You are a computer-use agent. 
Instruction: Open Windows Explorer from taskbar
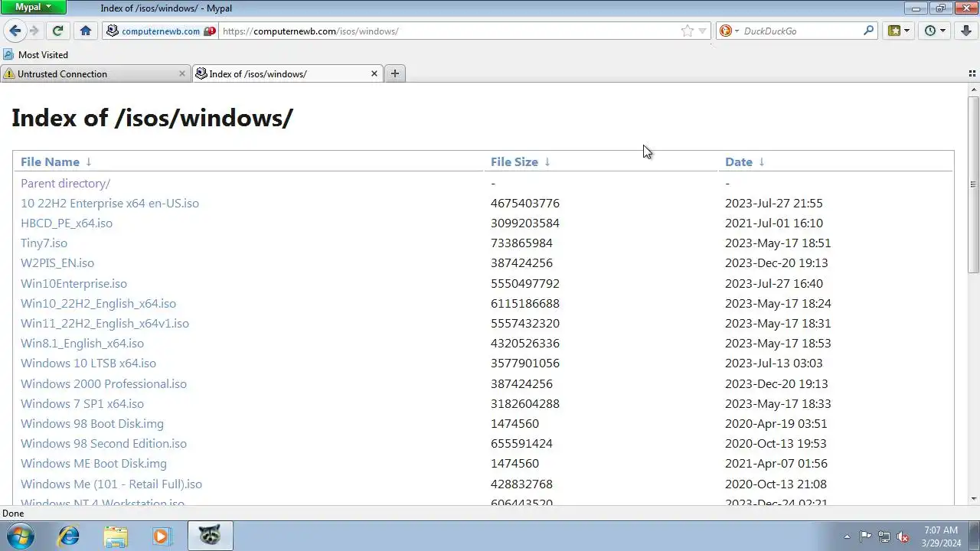pyautogui.click(x=116, y=536)
